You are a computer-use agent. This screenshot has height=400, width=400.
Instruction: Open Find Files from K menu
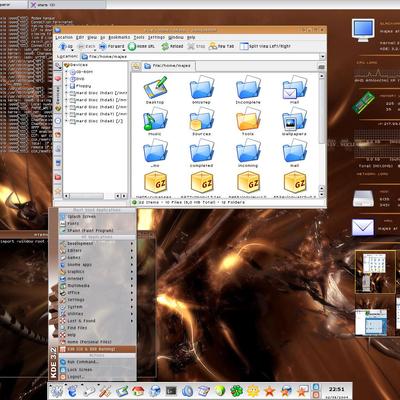pos(97,328)
